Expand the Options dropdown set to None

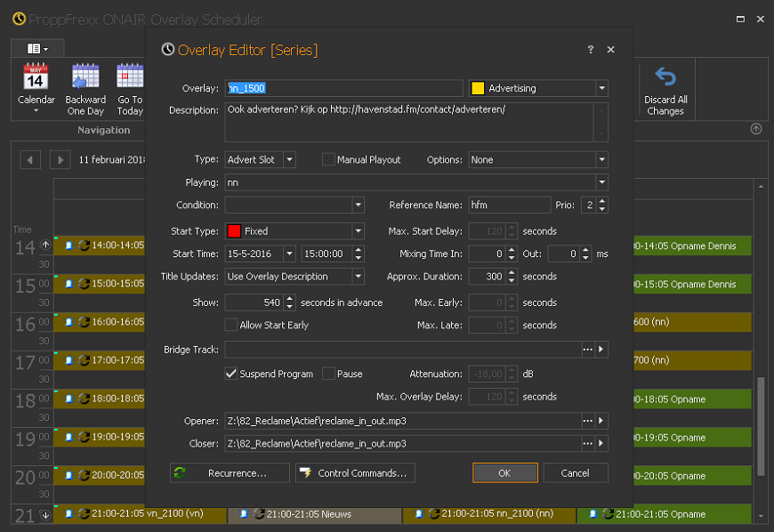coord(602,160)
